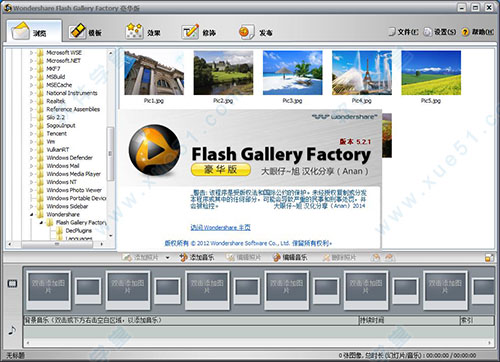
Task: Click the music note track icon
Action: [x=12, y=330]
